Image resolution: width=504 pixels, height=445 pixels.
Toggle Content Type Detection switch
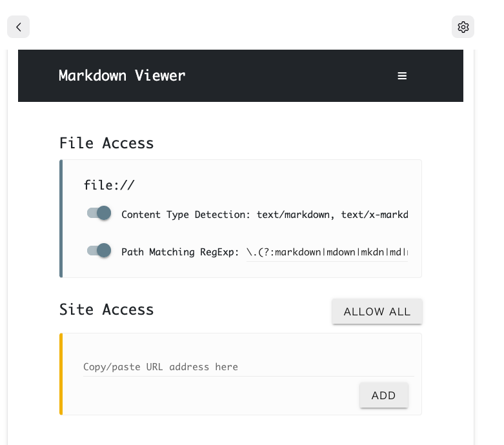coord(99,213)
